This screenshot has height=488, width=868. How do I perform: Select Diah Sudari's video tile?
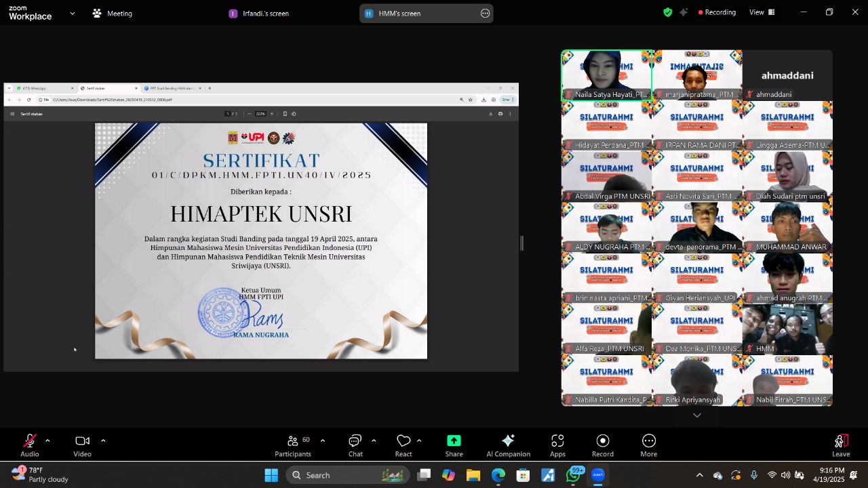coord(787,177)
